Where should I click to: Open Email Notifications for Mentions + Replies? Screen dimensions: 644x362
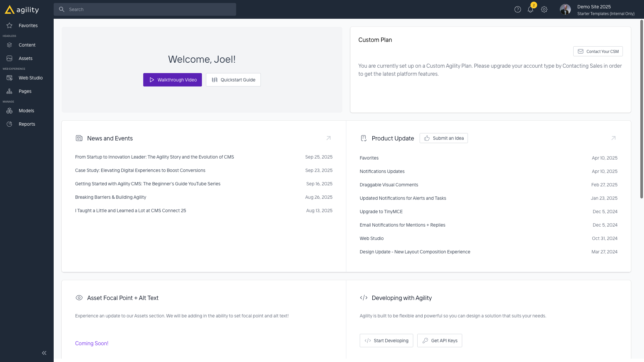[402, 225]
